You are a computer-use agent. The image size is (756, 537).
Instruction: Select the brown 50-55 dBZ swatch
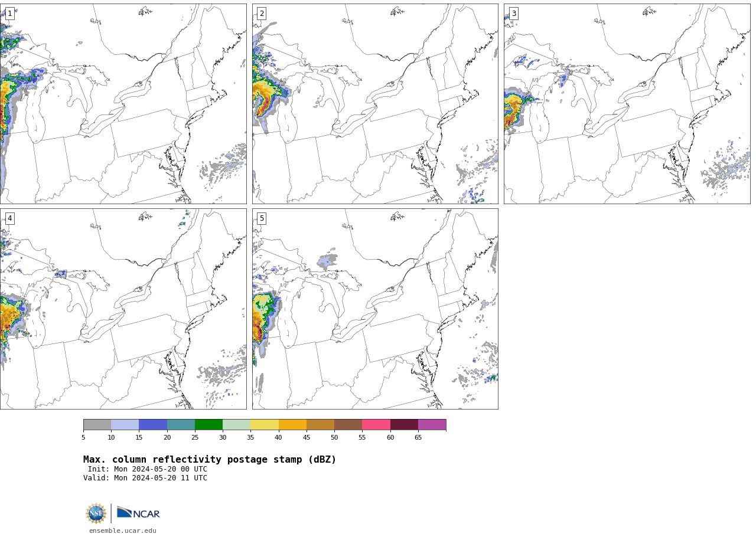click(348, 425)
